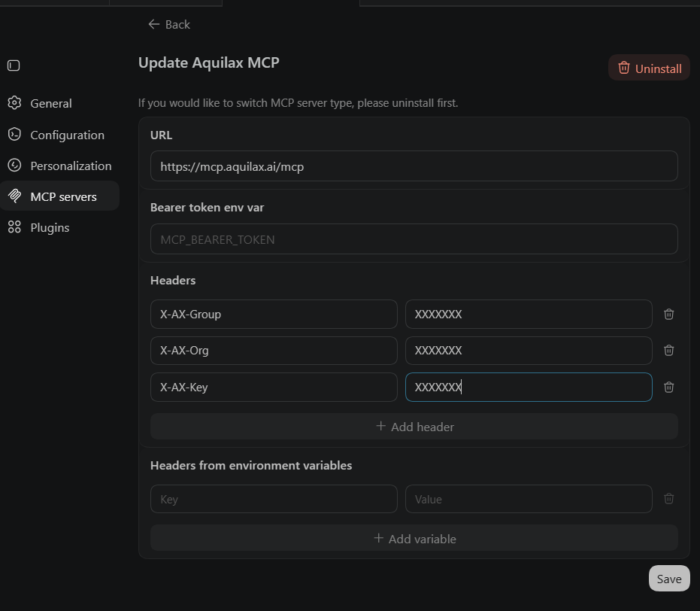Add header to the Headers list

[414, 427]
